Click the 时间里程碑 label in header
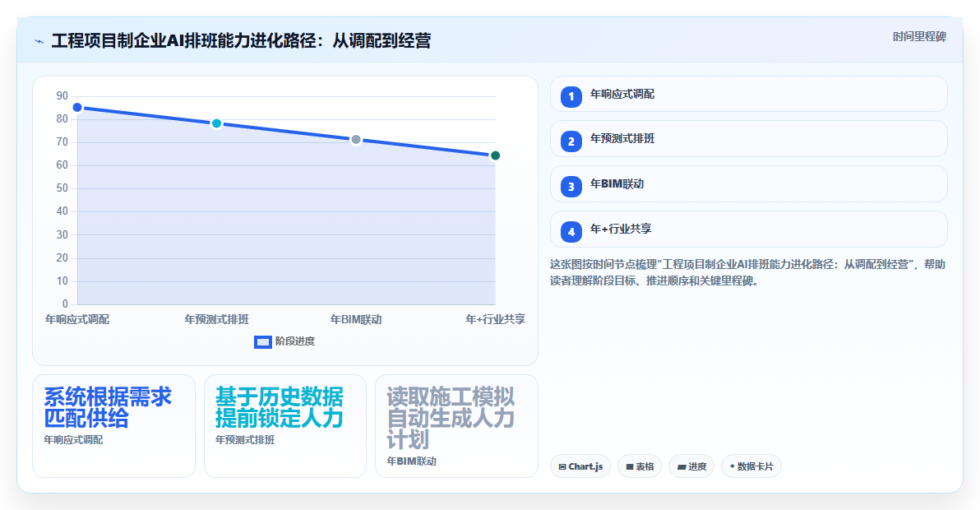The height and width of the screenshot is (510, 980). click(919, 37)
